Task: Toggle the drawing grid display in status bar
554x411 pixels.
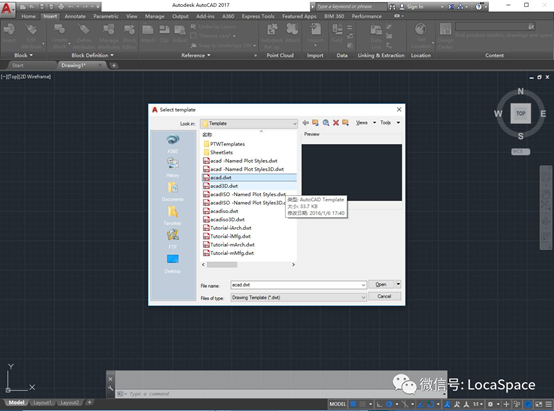Action: (x=353, y=404)
